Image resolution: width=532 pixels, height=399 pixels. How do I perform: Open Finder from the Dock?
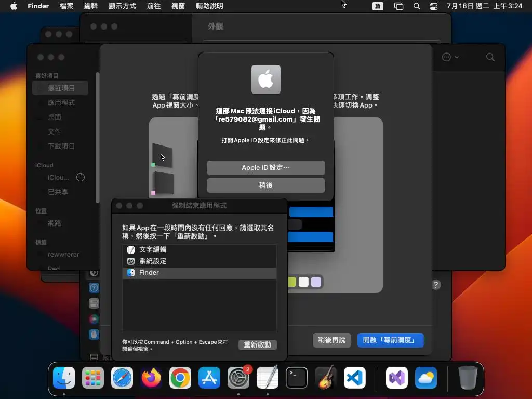coord(64,378)
